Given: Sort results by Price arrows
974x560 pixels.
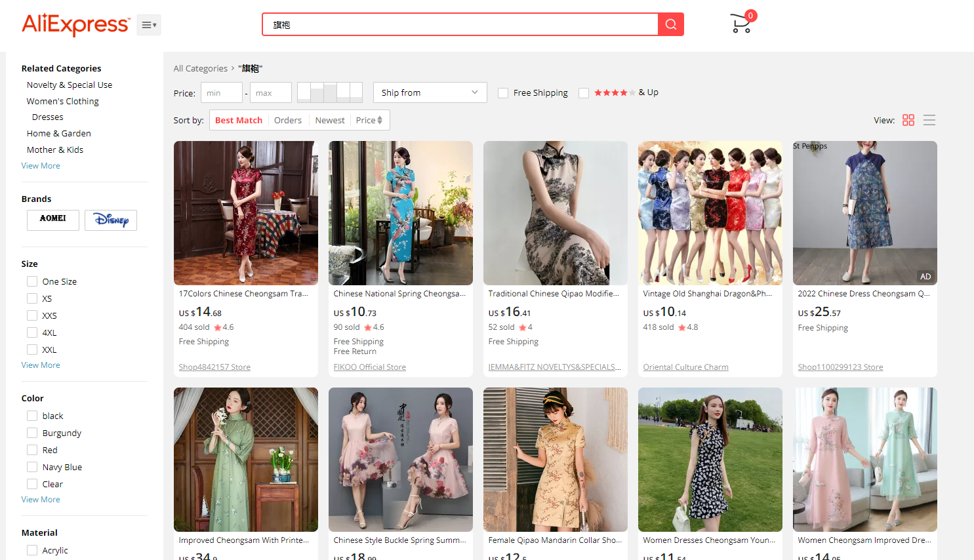Looking at the screenshot, I should [x=369, y=120].
